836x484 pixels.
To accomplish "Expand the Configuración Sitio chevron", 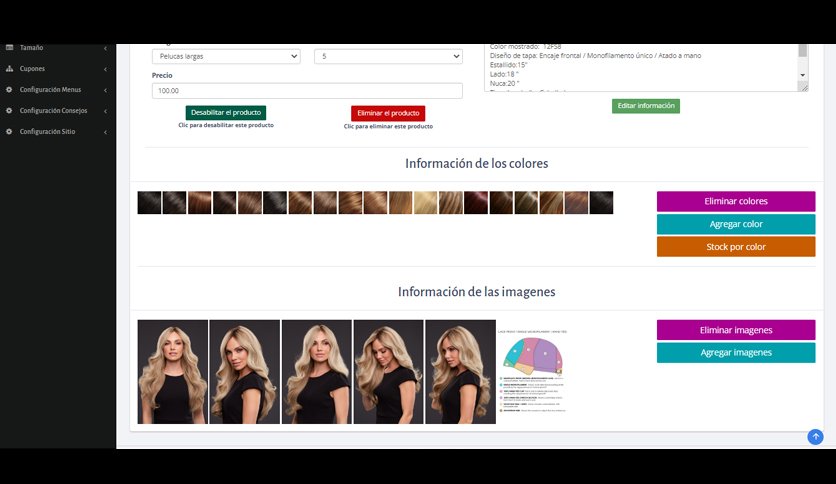I will (105, 132).
